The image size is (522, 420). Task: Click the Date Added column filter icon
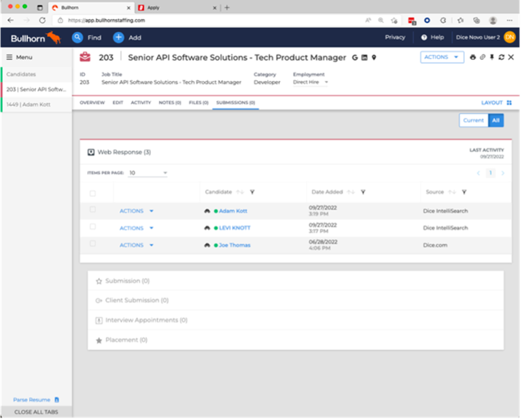[364, 192]
